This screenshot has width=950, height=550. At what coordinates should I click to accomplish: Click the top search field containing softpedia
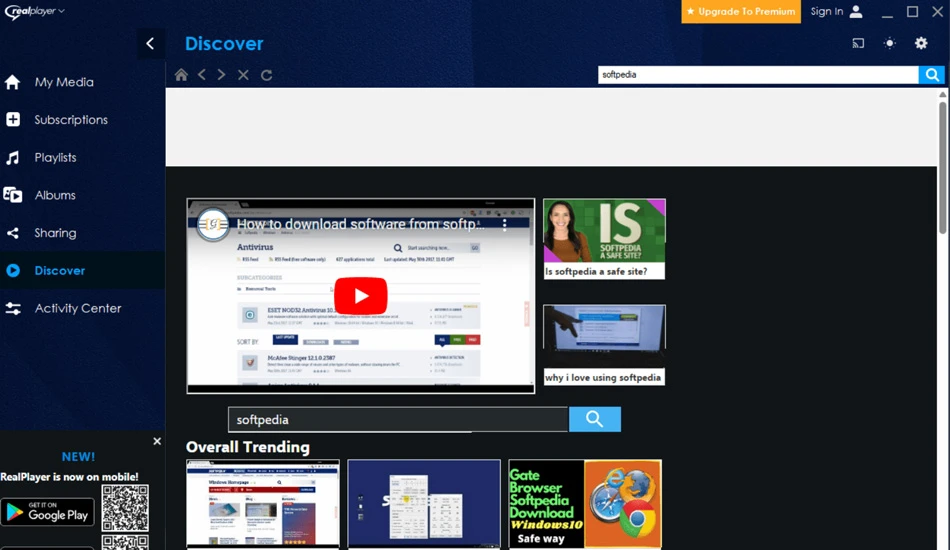point(758,75)
